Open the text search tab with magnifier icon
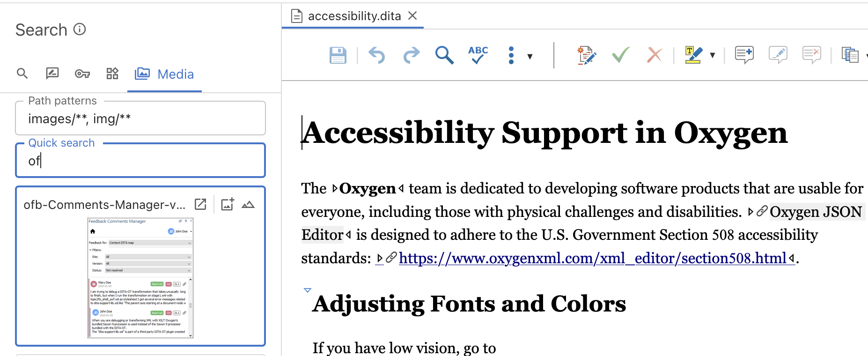Viewport: 868px width, 356px height. pyautogui.click(x=22, y=74)
